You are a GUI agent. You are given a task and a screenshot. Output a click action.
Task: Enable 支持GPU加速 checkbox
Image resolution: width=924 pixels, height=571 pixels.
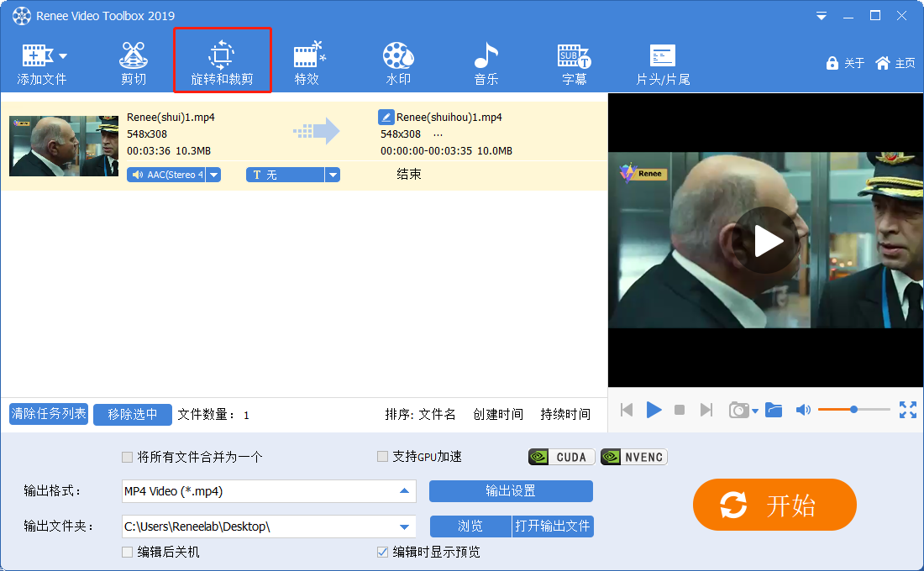(x=382, y=457)
